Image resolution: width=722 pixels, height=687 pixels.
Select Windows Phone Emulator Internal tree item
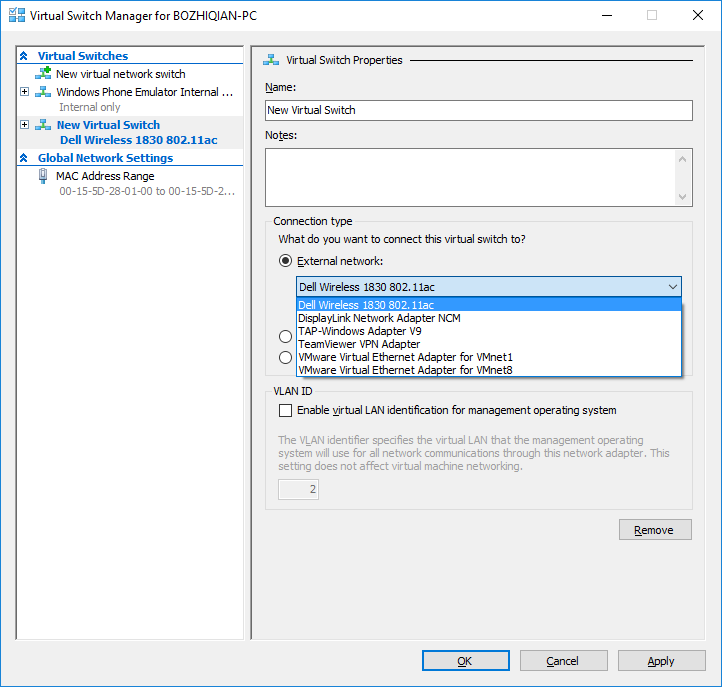145,92
